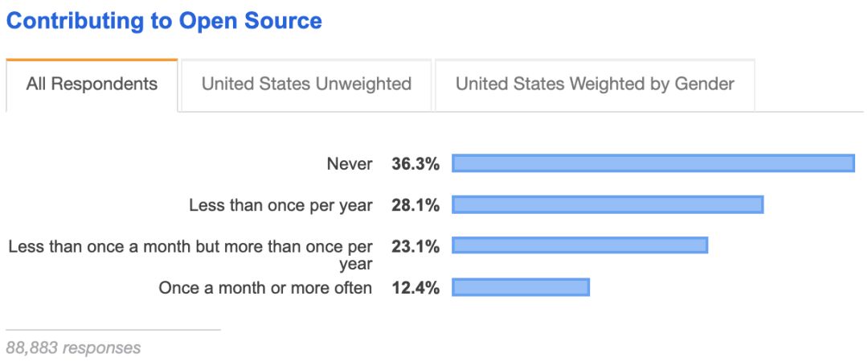Click the 36.3% percentage value

point(416,164)
